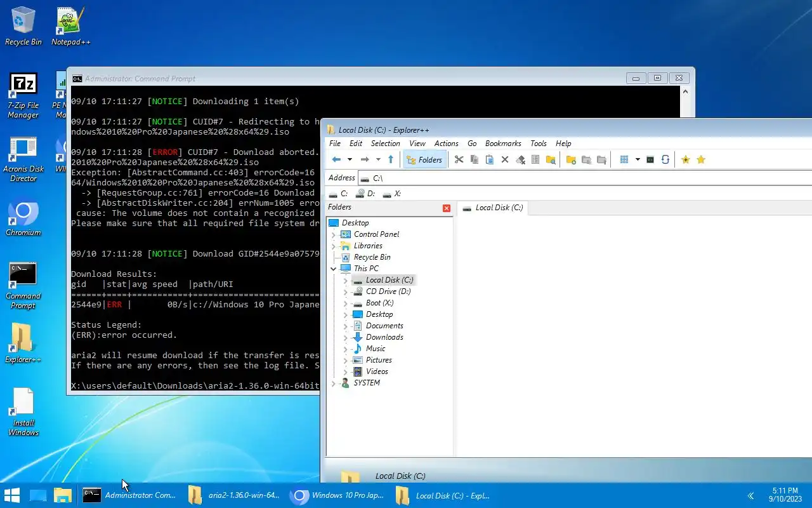Click the Forward arrow in Explorer++ toolbar
Screen dimensions: 812x508
click(365, 159)
